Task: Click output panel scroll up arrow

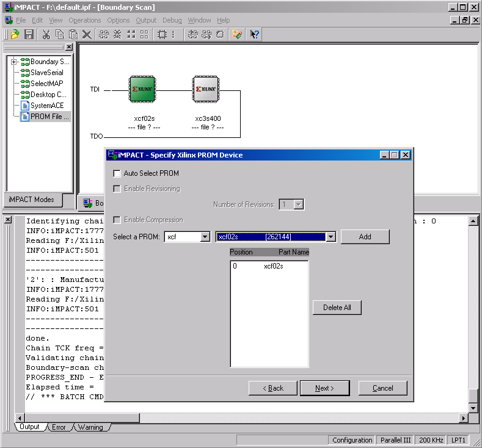Action: coord(473,221)
